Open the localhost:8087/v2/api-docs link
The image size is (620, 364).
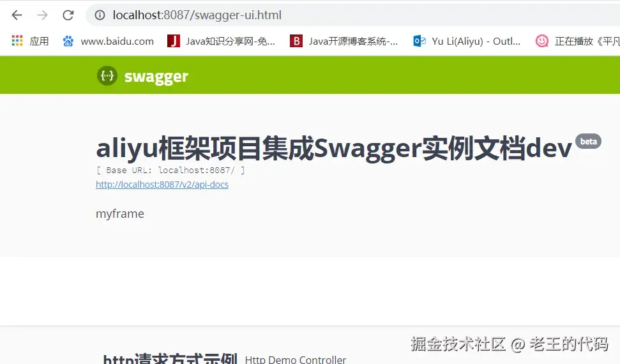click(x=162, y=185)
